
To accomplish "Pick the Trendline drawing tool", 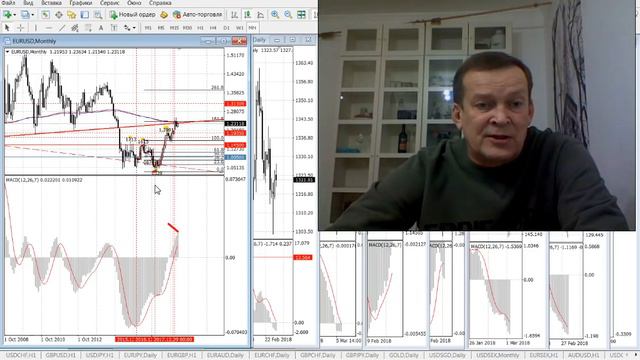I will 62,28.
